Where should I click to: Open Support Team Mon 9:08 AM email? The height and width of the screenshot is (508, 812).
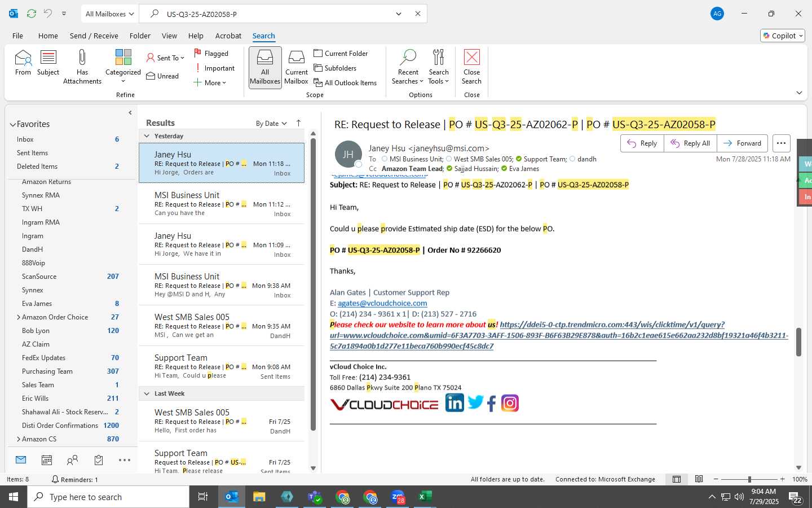click(222, 366)
